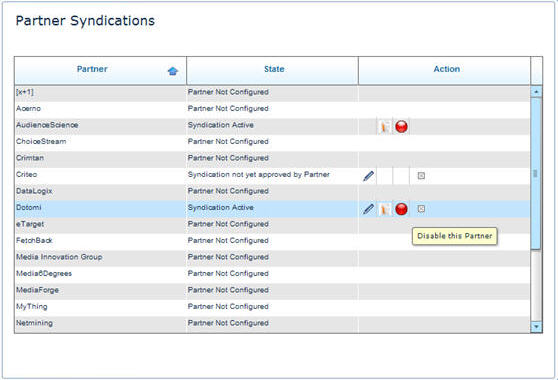Select the MediaForge partner row

tap(272, 291)
